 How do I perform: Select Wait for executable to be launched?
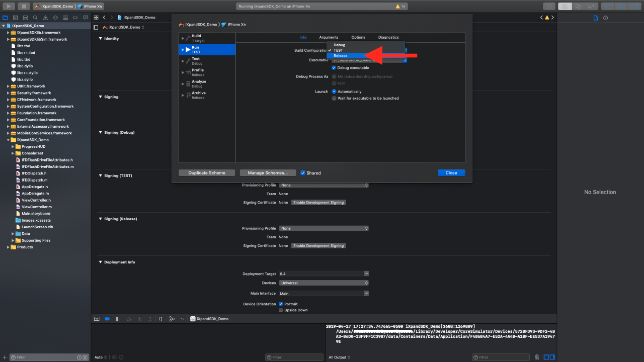click(334, 99)
